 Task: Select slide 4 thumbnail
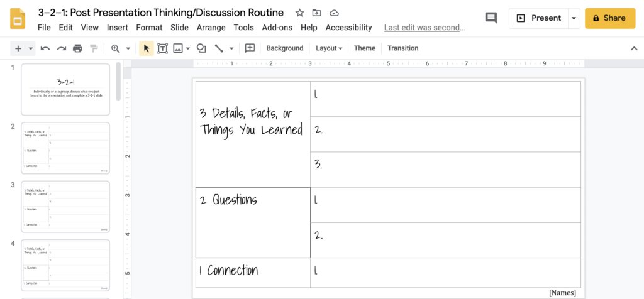[65, 265]
